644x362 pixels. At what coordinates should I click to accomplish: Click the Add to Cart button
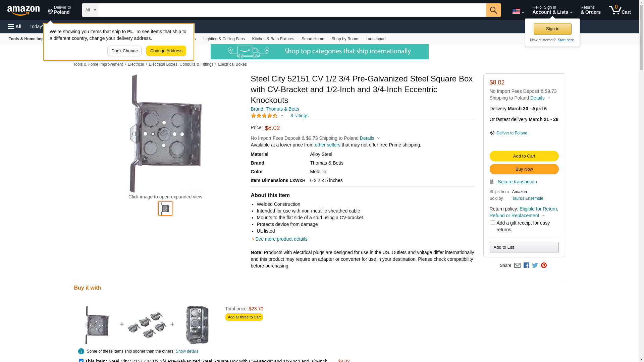(x=524, y=156)
